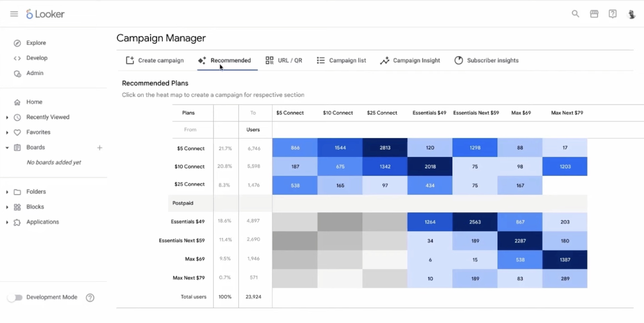Viewport: 644px width, 323px height.
Task: Go to Explore in sidebar
Action: click(x=36, y=43)
